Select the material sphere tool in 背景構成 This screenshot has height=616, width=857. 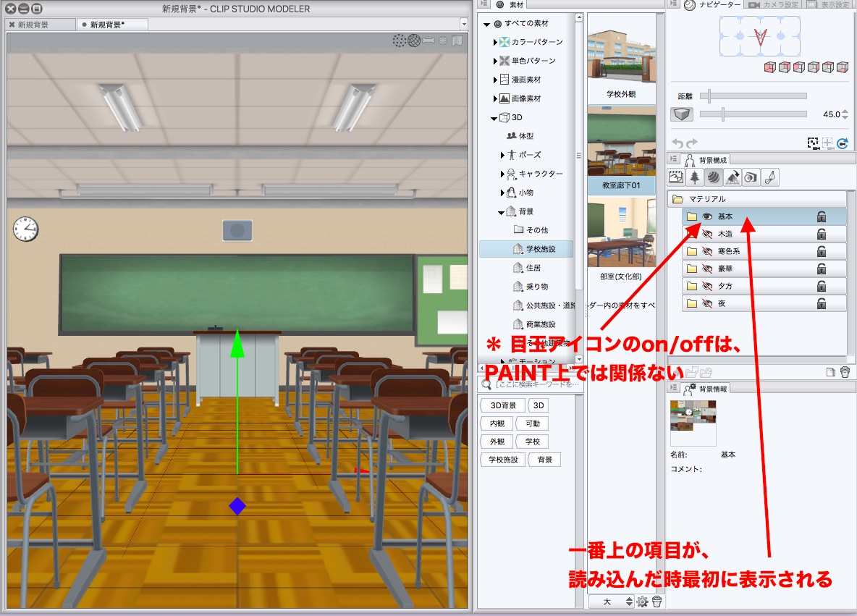(713, 177)
